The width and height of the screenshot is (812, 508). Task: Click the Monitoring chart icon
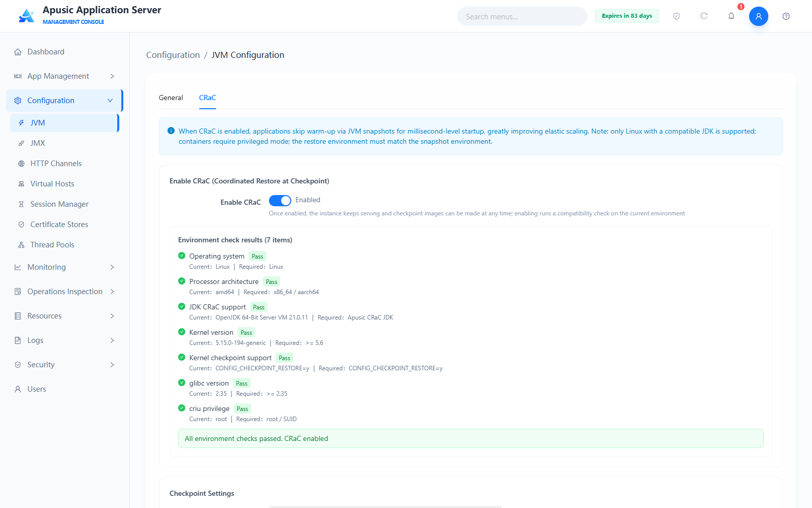pyautogui.click(x=18, y=267)
